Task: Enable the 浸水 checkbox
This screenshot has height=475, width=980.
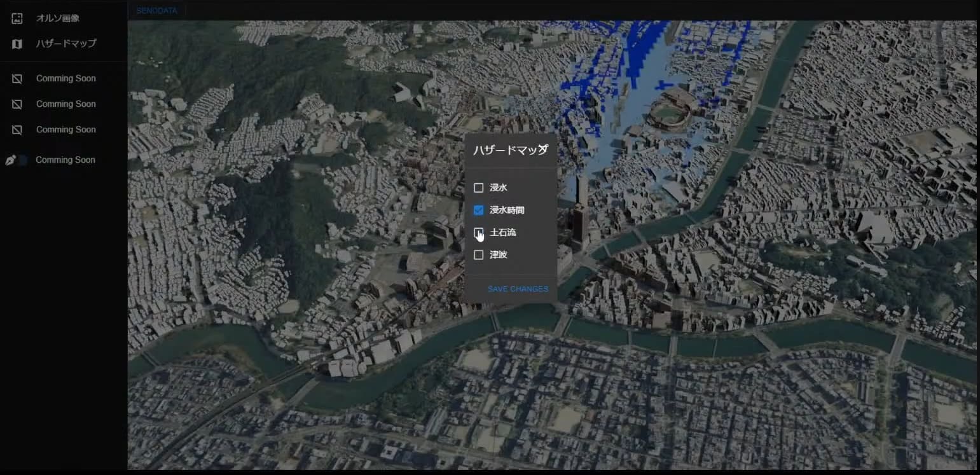Action: [479, 188]
